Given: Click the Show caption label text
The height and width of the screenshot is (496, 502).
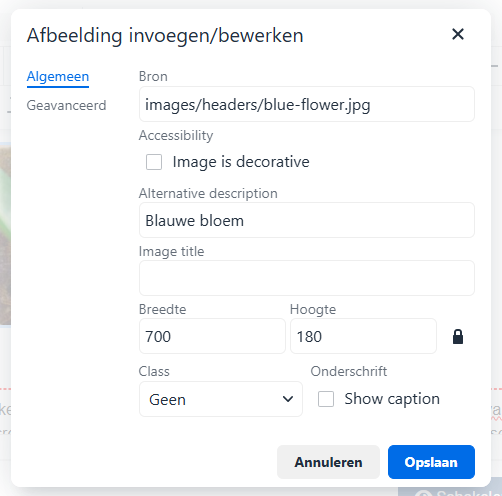Looking at the screenshot, I should coord(392,399).
